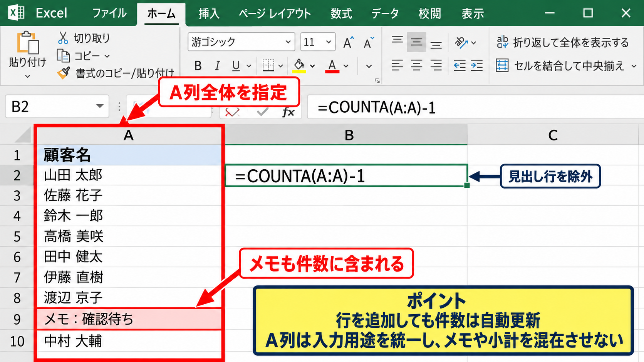Open the font name 游ゴシック dropdown
The height and width of the screenshot is (362, 644).
click(x=288, y=42)
